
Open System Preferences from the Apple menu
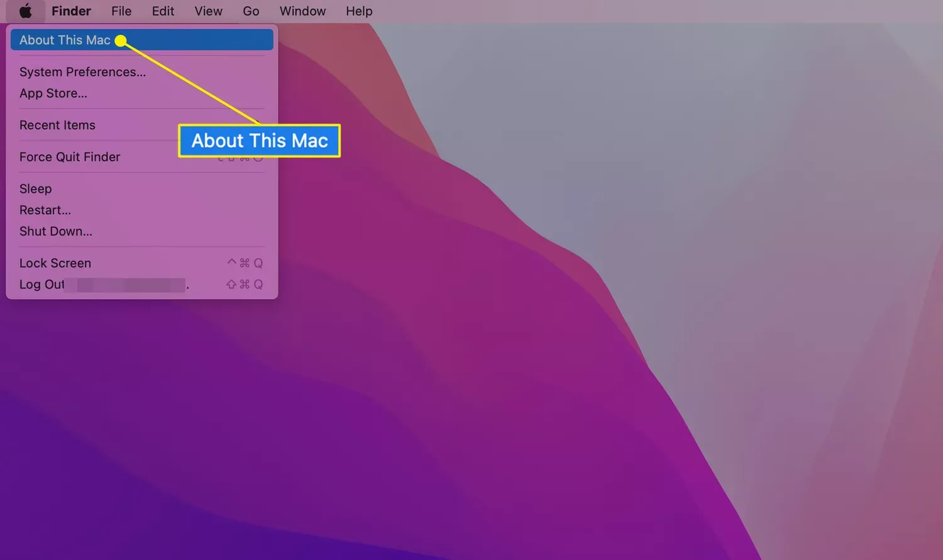(x=82, y=72)
